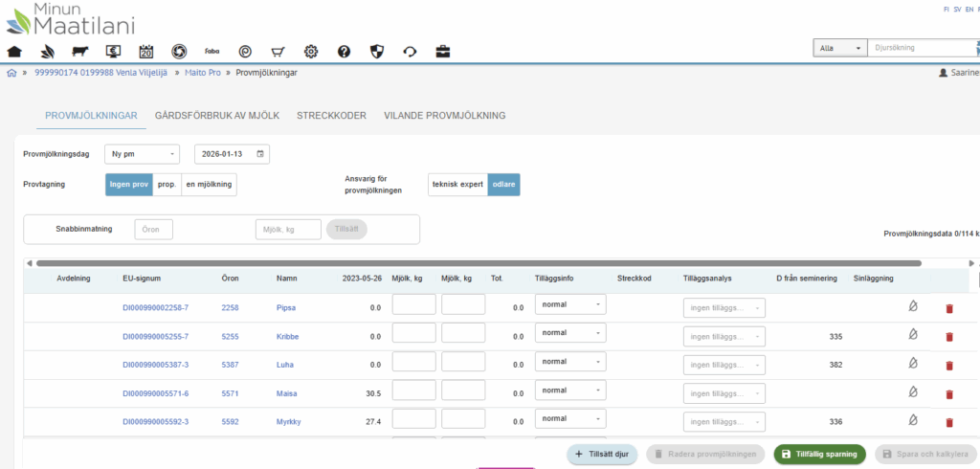This screenshot has width=980, height=469.
Task: Select 'Ingen prov' sampling option
Action: (x=128, y=184)
